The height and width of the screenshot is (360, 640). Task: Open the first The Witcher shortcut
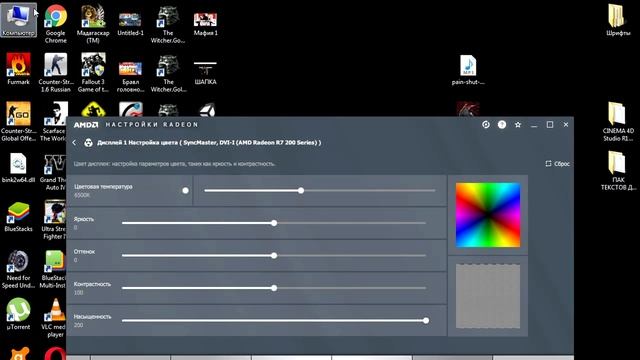(x=168, y=23)
